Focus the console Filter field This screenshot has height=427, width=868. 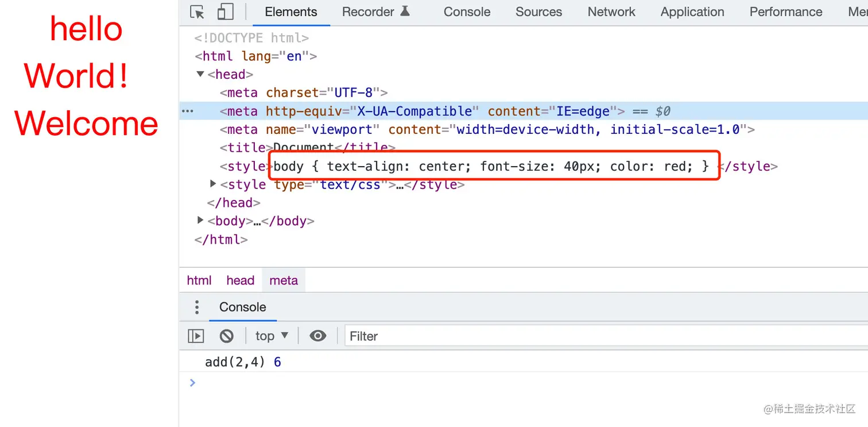pyautogui.click(x=606, y=336)
